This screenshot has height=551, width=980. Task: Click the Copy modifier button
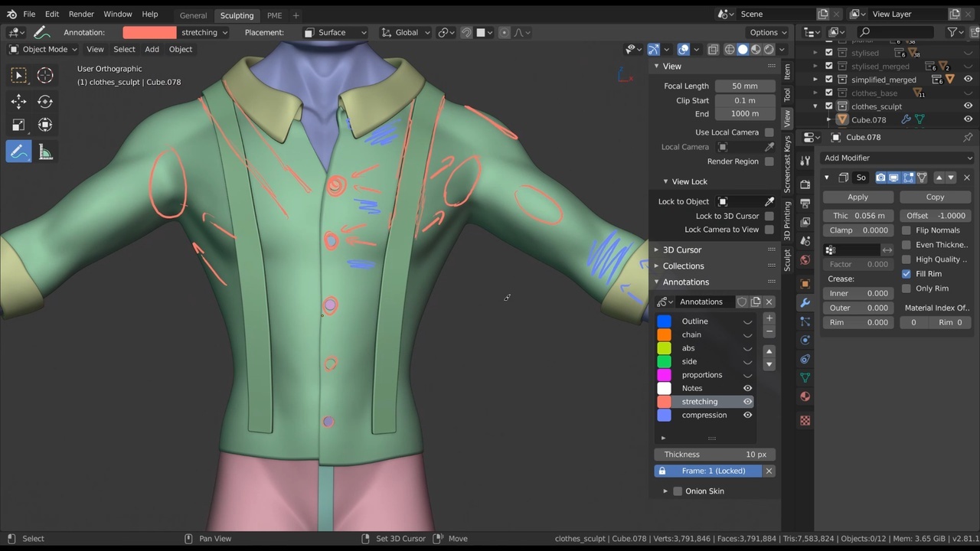pos(935,197)
